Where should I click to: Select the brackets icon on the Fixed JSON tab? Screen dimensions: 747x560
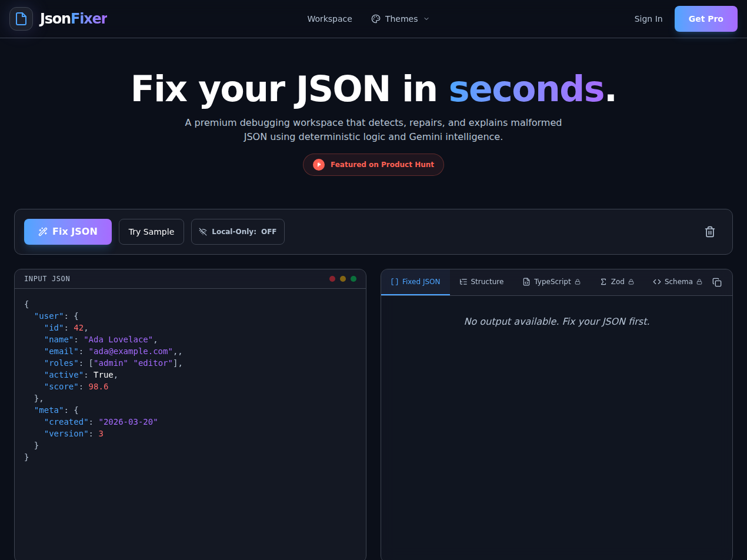pos(394,282)
